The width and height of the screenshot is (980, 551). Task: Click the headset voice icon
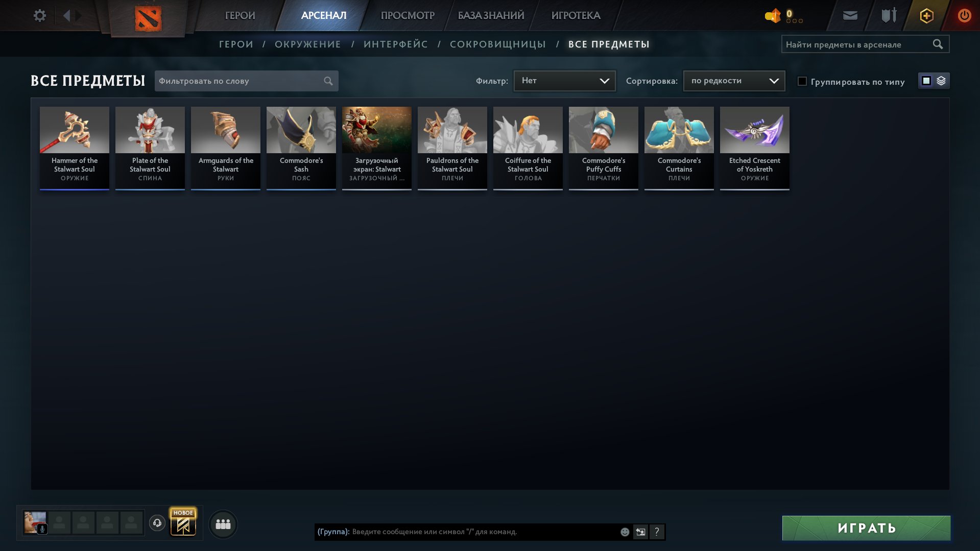[157, 523]
